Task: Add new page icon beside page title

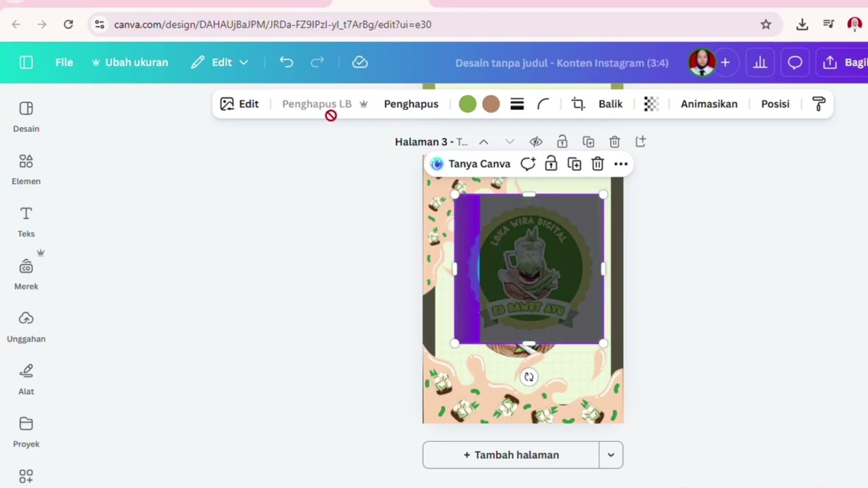Action: point(641,142)
